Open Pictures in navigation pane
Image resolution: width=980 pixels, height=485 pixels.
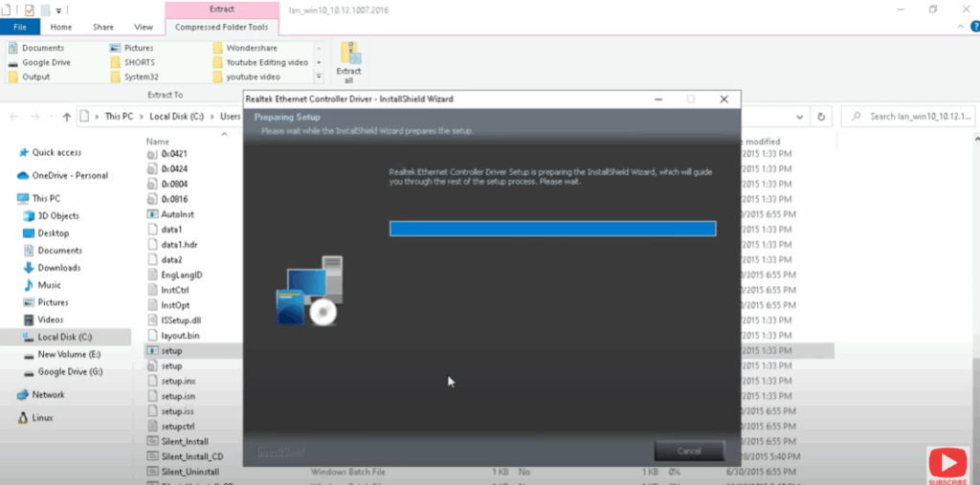pyautogui.click(x=46, y=302)
